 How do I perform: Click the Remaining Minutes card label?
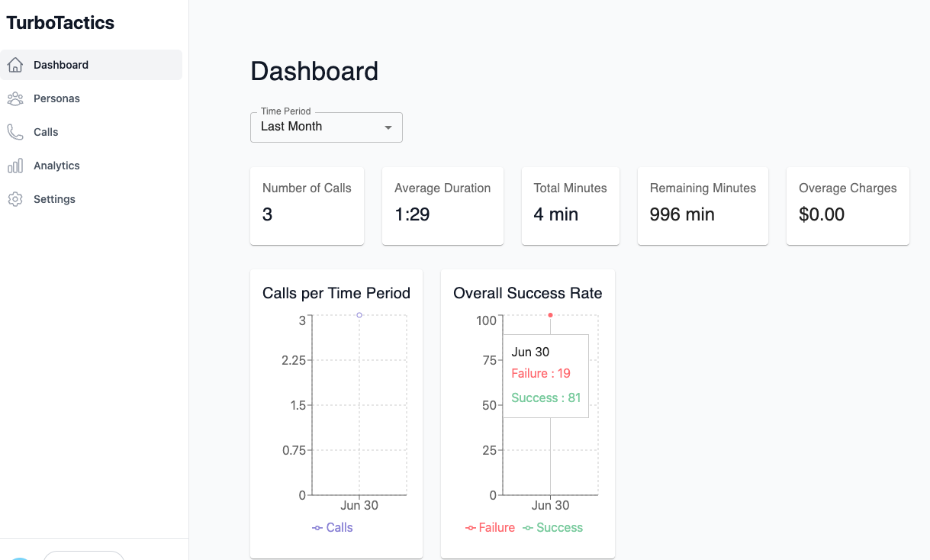(x=703, y=188)
